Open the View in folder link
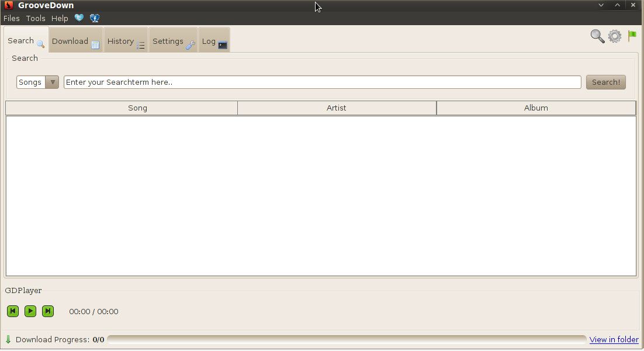This screenshot has height=351, width=644. click(614, 339)
